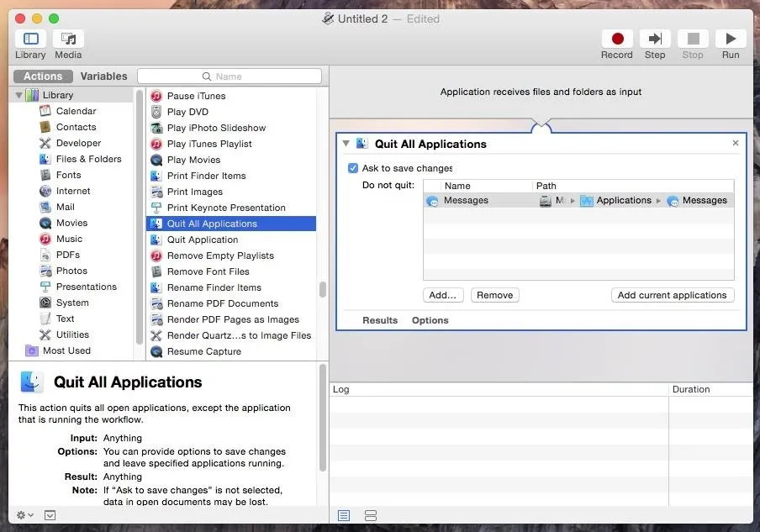Screen dimensions: 760x532
Task: Show the action's Options
Action: click(x=430, y=320)
